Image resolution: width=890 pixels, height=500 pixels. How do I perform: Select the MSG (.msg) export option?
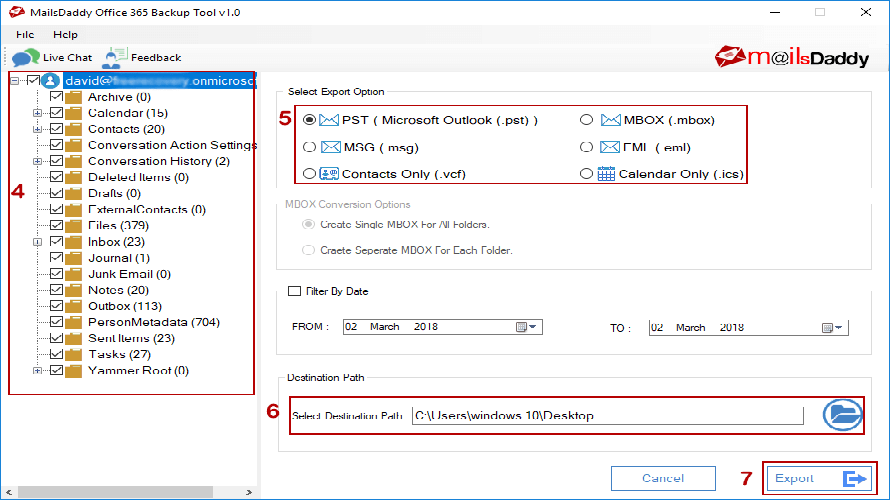pyautogui.click(x=309, y=147)
